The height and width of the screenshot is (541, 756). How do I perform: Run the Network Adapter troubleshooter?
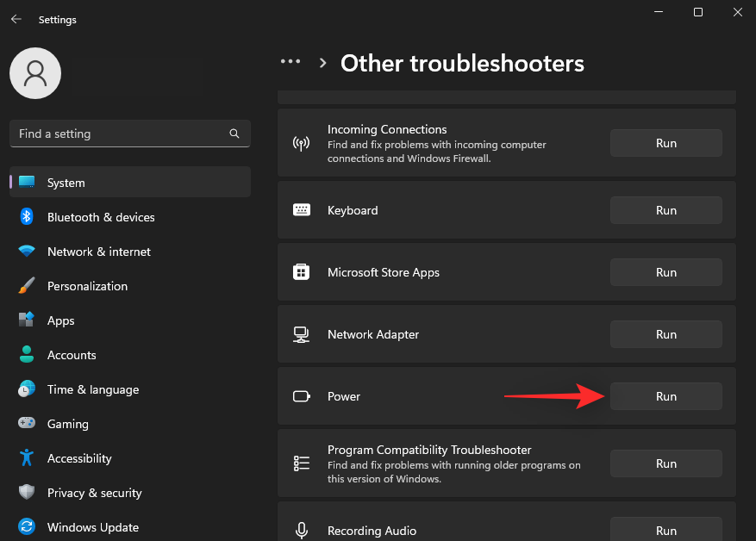(x=665, y=334)
